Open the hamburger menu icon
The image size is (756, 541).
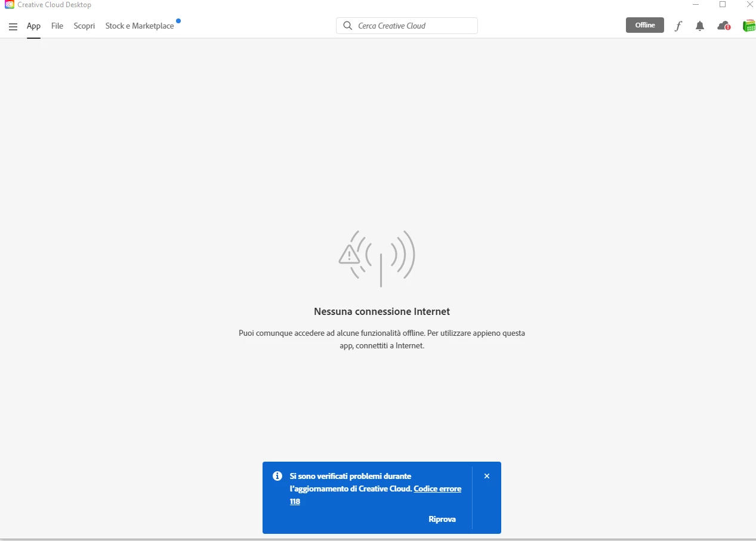point(13,26)
